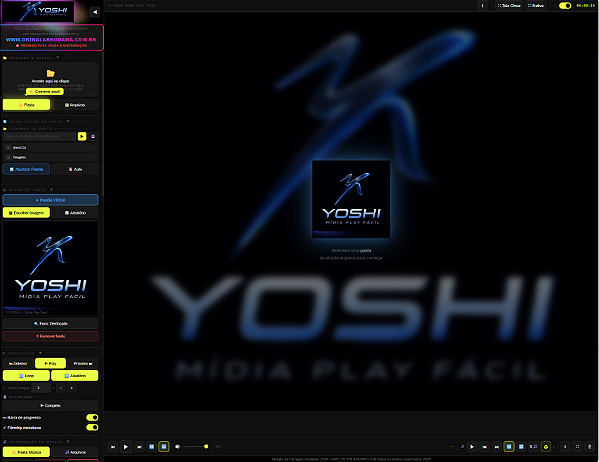The image size is (599, 462).
Task: Click the central YOSHI logo placeholder
Action: point(351,199)
